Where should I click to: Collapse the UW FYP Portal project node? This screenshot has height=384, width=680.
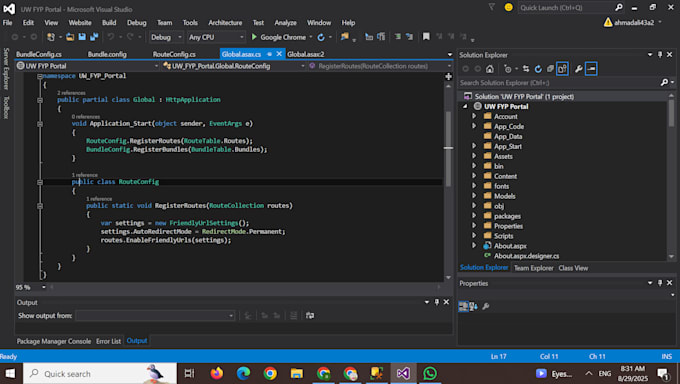pyautogui.click(x=465, y=106)
